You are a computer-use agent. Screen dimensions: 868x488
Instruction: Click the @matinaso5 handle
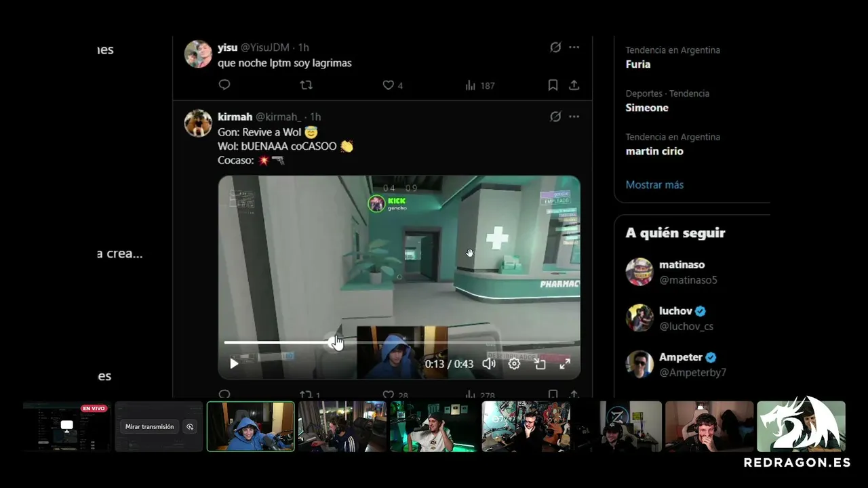[x=688, y=280]
